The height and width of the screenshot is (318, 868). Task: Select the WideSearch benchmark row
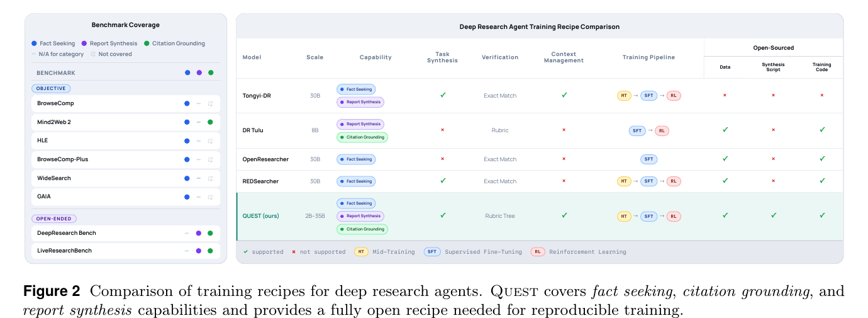point(126,178)
